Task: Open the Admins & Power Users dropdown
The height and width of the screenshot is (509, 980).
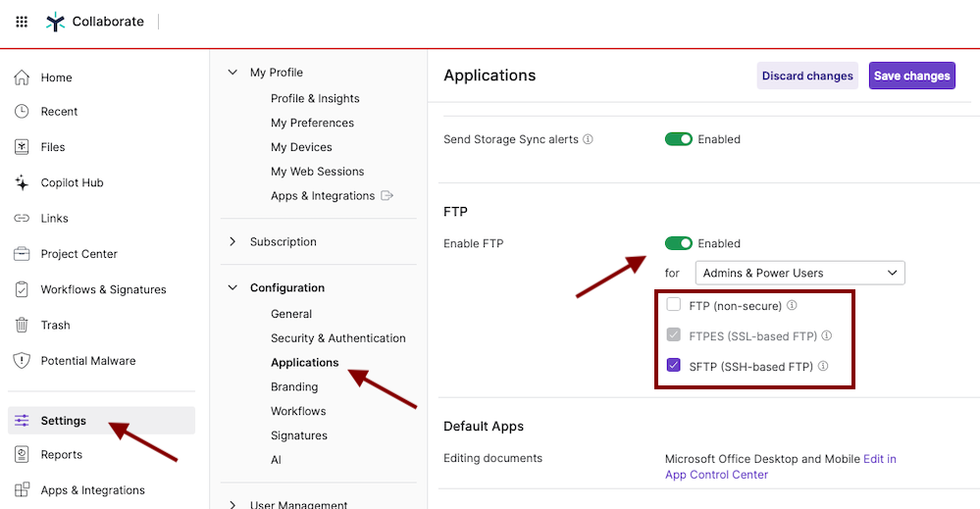Action: tap(799, 273)
